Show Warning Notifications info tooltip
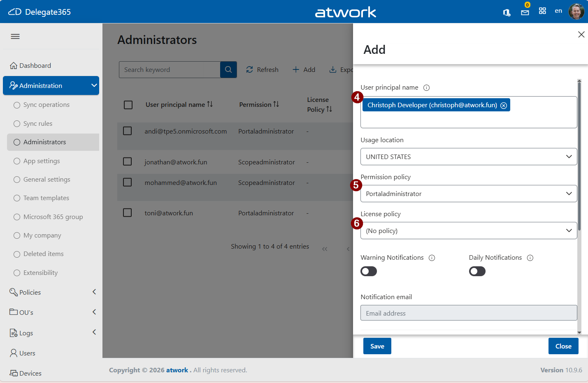 click(x=432, y=258)
